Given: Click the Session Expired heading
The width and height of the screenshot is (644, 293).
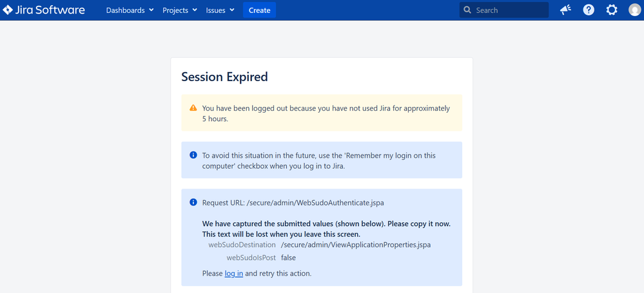Looking at the screenshot, I should click(x=225, y=77).
